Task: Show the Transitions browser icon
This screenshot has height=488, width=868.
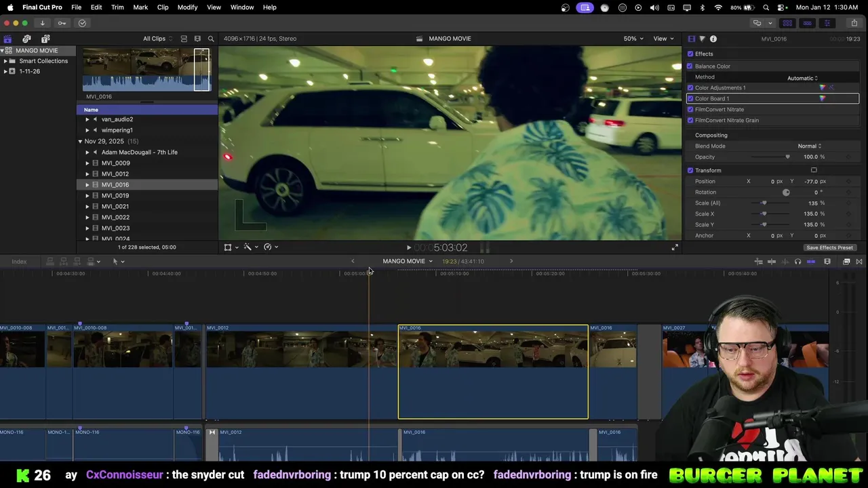Action: point(859,262)
